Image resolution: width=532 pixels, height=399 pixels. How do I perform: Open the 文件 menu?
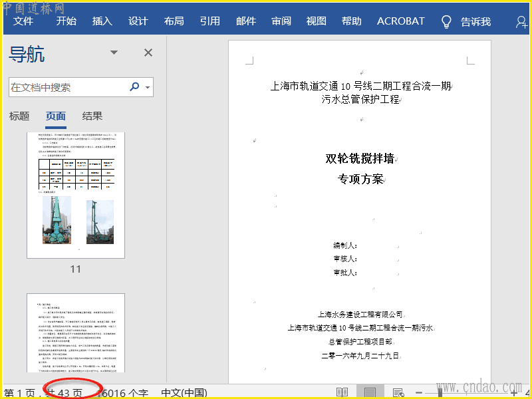(23, 21)
